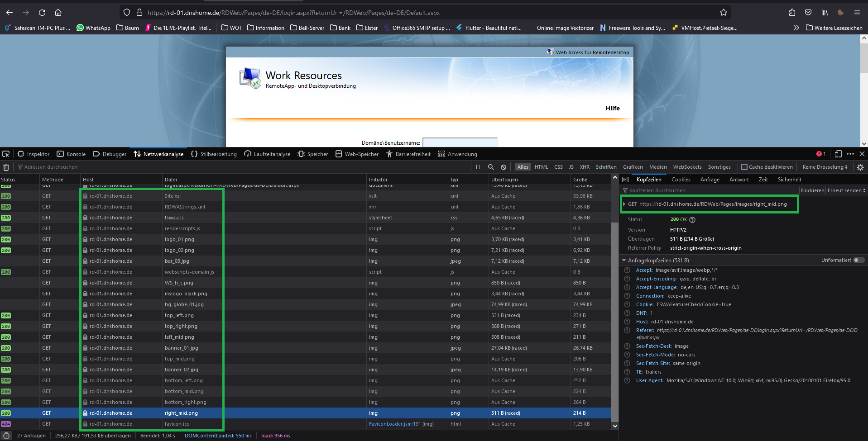Reload the page in the browser toolbar
The image size is (868, 441).
tap(42, 13)
